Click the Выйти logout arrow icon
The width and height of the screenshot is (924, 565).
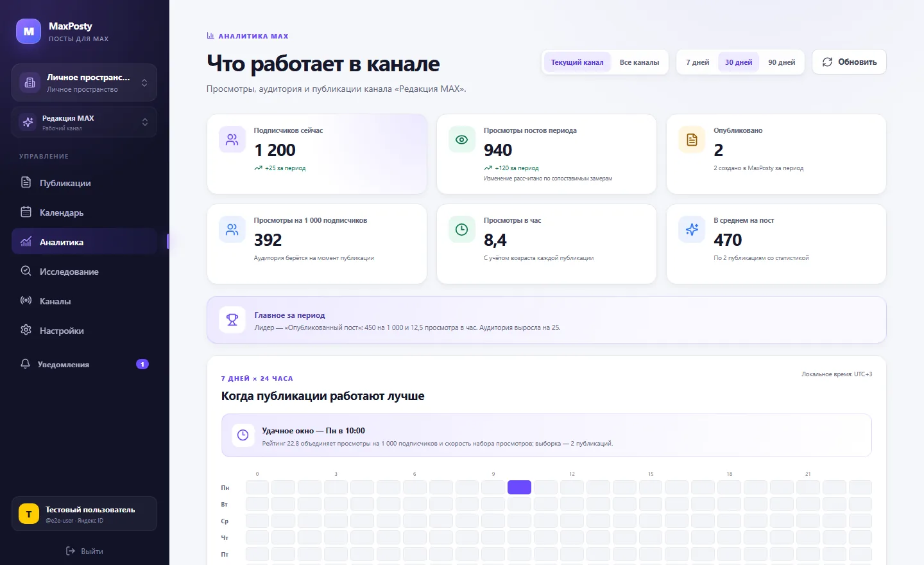(71, 551)
